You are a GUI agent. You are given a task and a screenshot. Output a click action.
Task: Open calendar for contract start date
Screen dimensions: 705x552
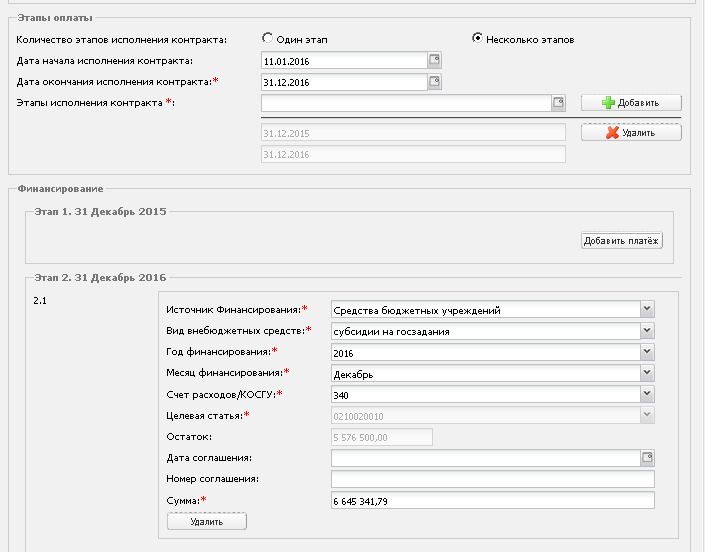pos(434,60)
